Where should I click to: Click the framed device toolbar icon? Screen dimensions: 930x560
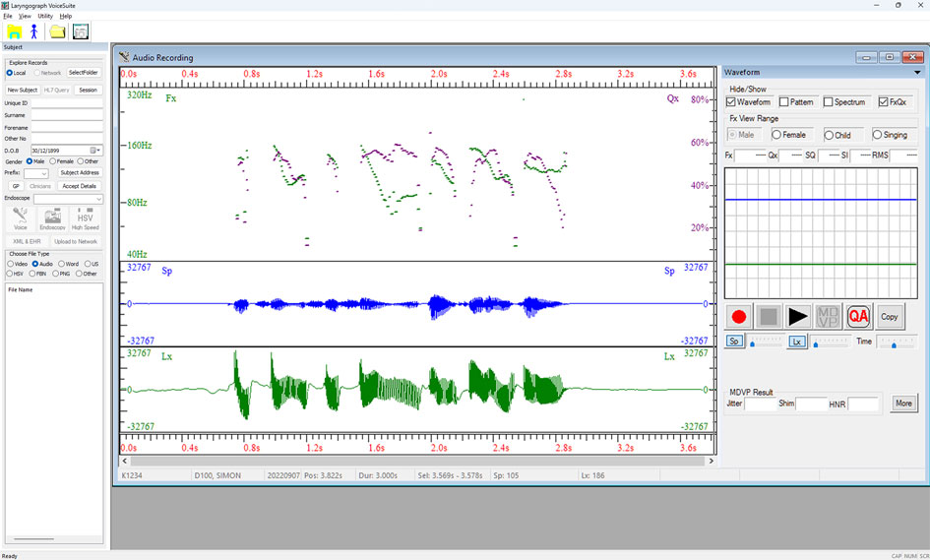(x=81, y=32)
